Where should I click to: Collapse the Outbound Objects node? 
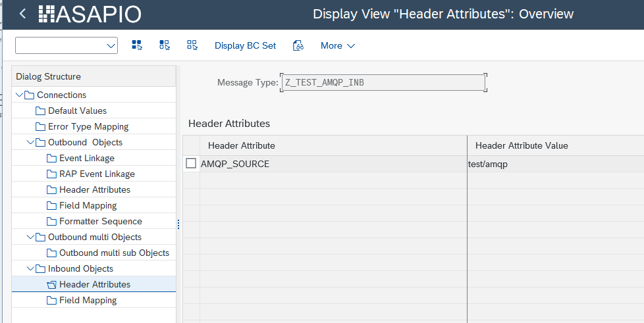click(30, 142)
